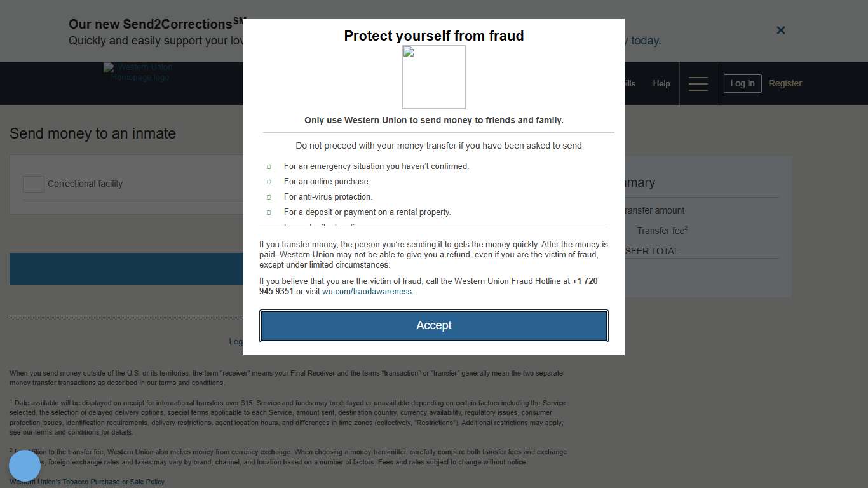Image resolution: width=868 pixels, height=488 pixels.
Task: Open the wu.com/fraudawareness link
Action: (x=367, y=292)
